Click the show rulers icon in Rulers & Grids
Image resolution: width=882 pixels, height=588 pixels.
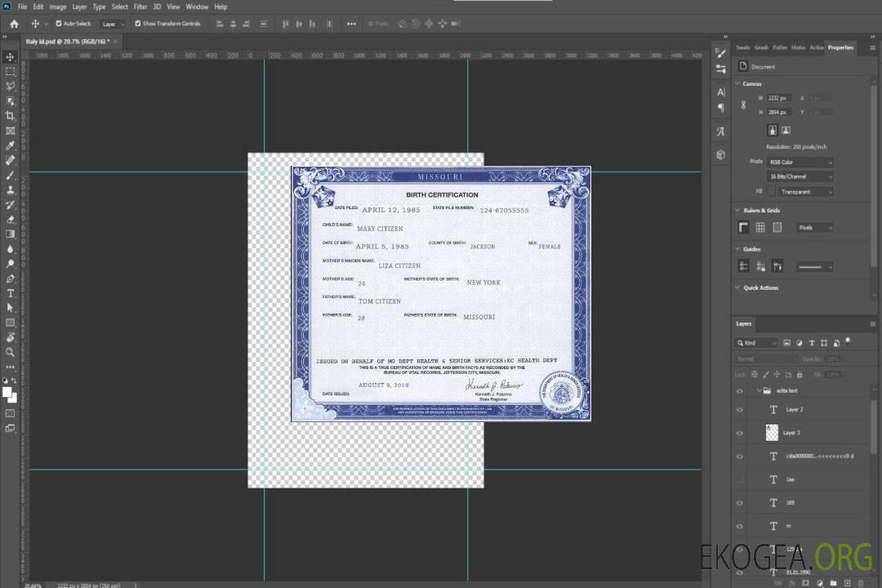[743, 227]
